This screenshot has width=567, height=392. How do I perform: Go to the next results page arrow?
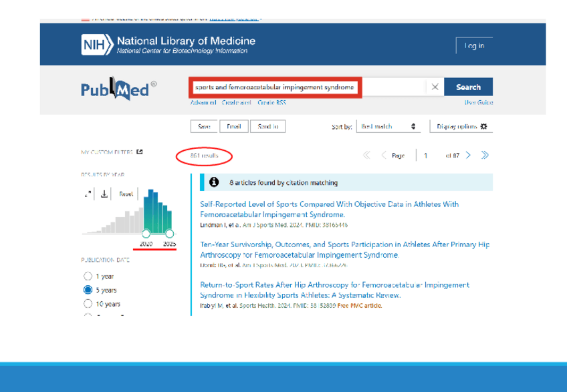[x=469, y=156]
